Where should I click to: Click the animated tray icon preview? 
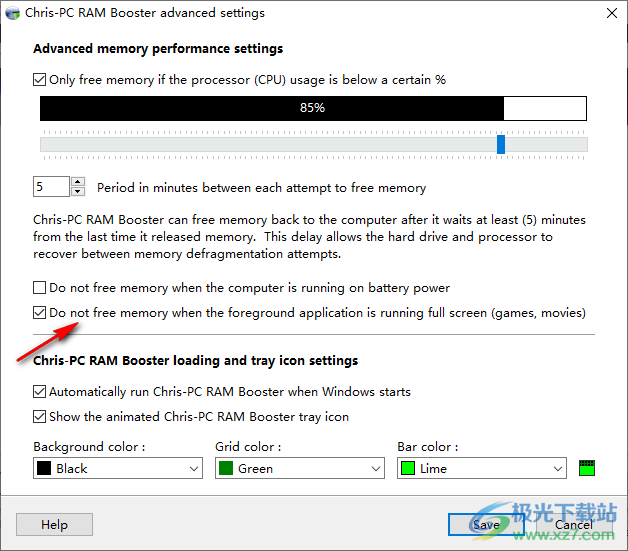tap(587, 468)
